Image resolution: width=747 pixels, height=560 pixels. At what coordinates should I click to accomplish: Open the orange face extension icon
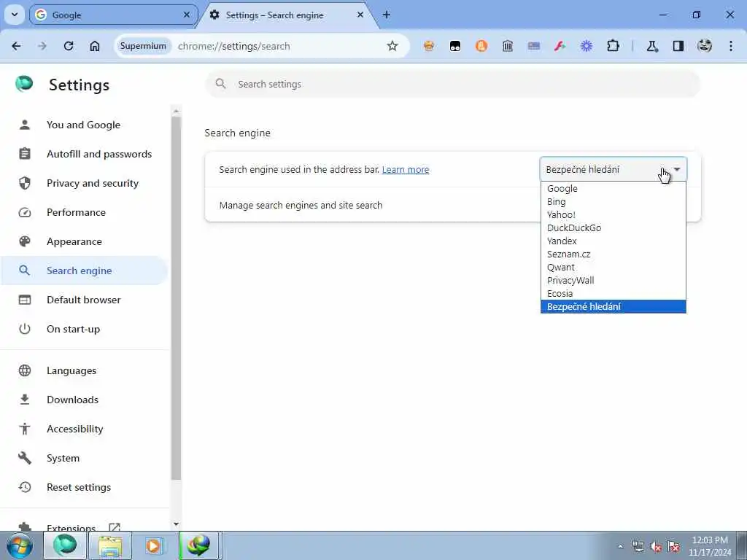point(429,46)
